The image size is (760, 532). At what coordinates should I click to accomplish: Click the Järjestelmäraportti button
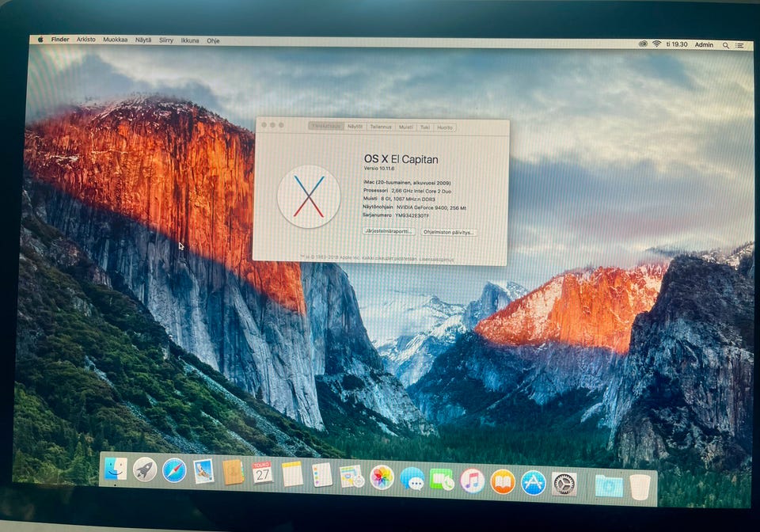(x=389, y=231)
